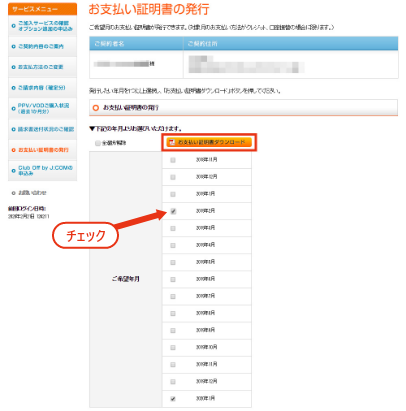Viewport: 406px width, 411px height.
Task: Click the サービスメニュー header
Action: click(42, 9)
